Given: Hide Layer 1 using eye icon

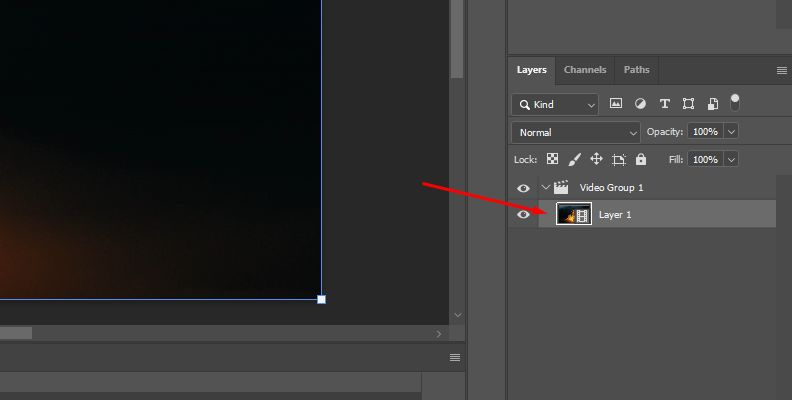Looking at the screenshot, I should pos(523,214).
